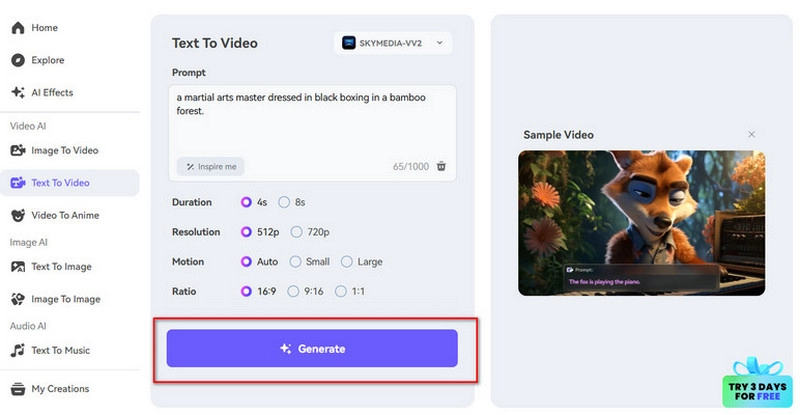Select 8s duration option

click(x=285, y=202)
